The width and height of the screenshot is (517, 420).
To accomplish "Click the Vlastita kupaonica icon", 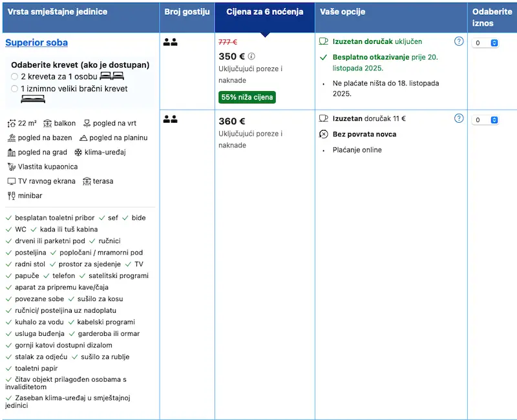I will tap(12, 167).
